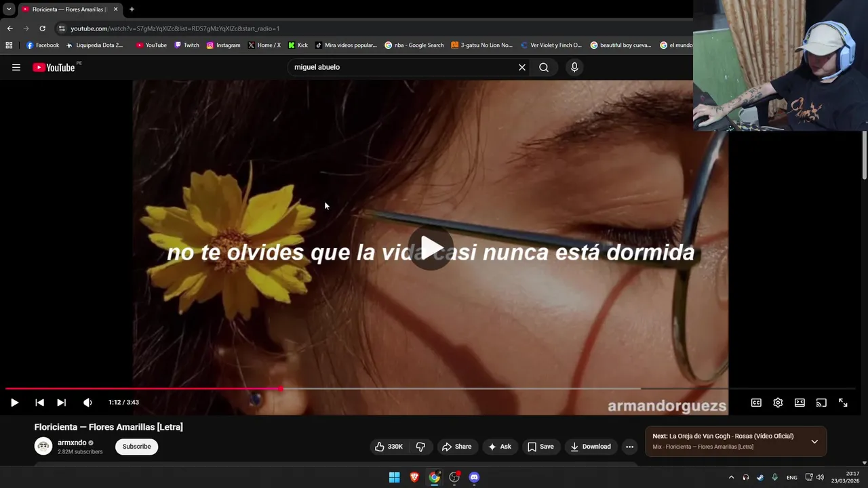Go to the YouTube home logo
Viewport: 868px width, 488px height.
54,67
